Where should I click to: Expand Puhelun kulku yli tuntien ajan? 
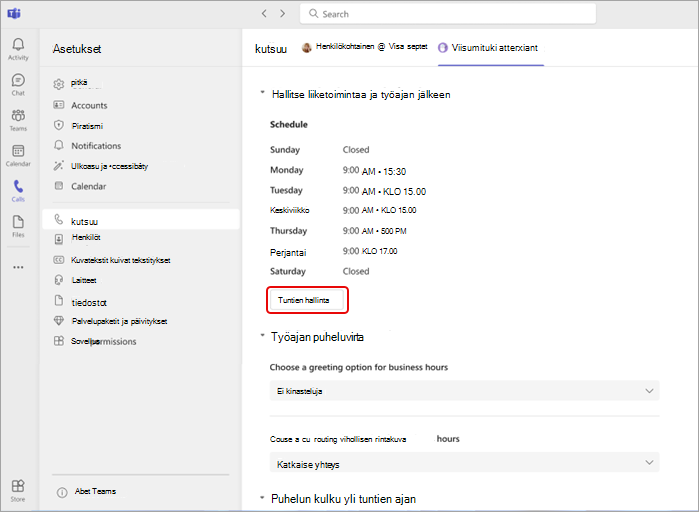(263, 497)
